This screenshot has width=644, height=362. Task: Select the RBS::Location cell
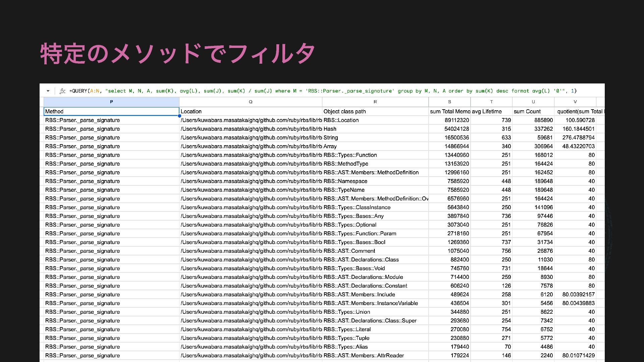pyautogui.click(x=375, y=120)
